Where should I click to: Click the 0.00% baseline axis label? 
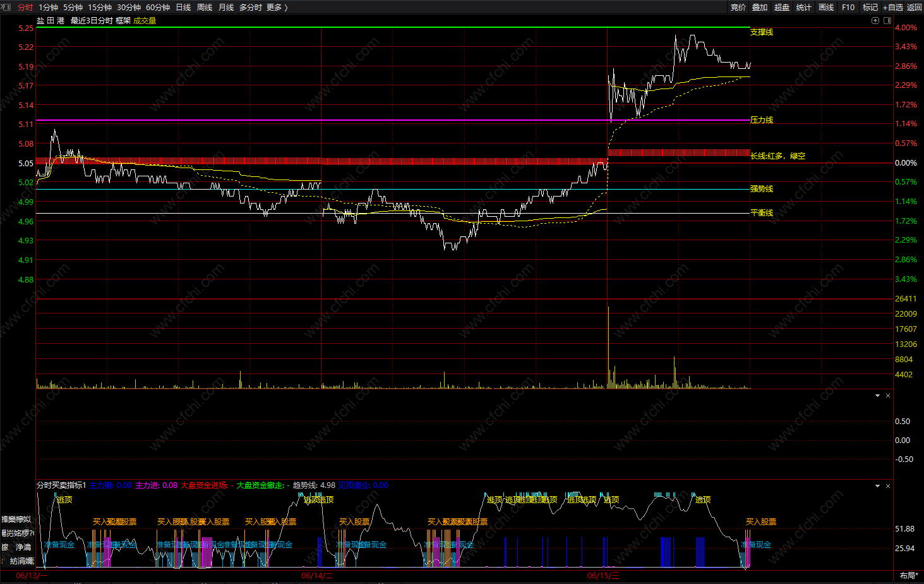[906, 163]
